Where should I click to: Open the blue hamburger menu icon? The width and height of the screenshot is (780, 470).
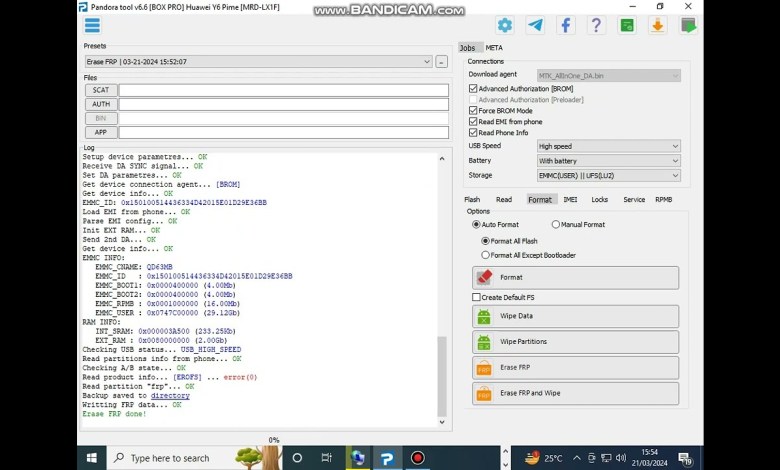pos(92,25)
